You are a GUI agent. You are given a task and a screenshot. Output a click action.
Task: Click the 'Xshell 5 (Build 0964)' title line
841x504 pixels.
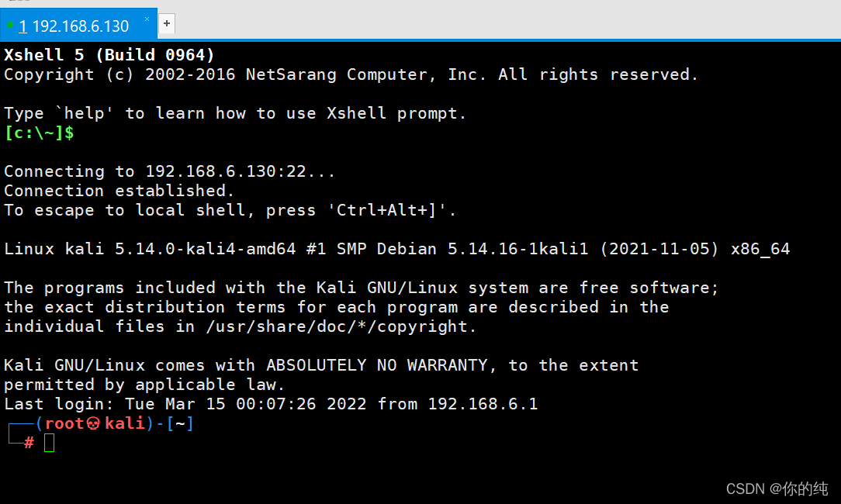[x=109, y=55]
